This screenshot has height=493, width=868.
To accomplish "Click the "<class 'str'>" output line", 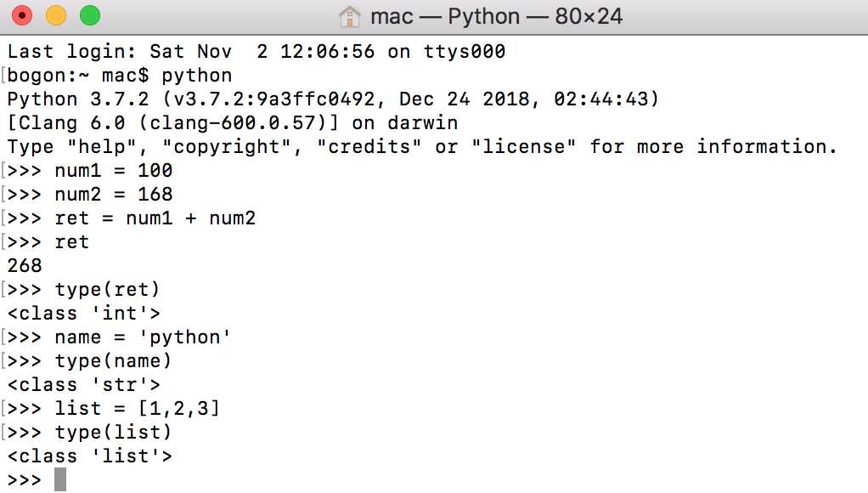I will click(83, 384).
